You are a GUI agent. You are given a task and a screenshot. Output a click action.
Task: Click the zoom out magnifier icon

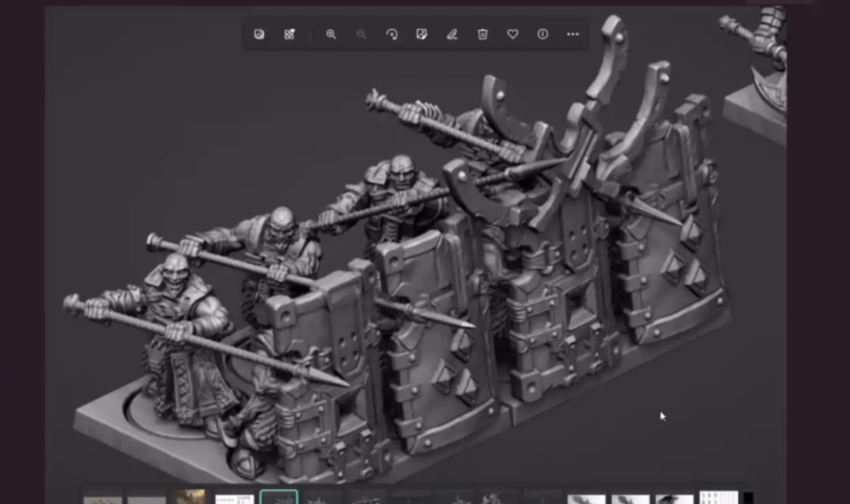[x=362, y=35]
